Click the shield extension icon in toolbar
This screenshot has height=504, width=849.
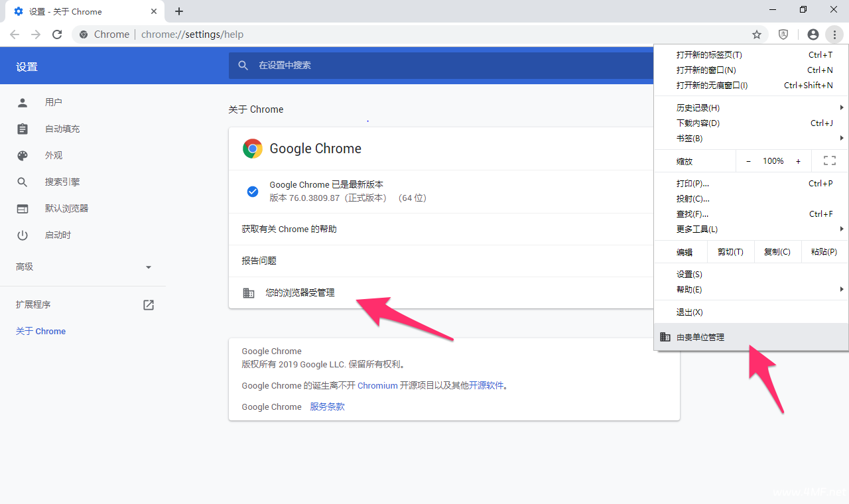pyautogui.click(x=783, y=34)
